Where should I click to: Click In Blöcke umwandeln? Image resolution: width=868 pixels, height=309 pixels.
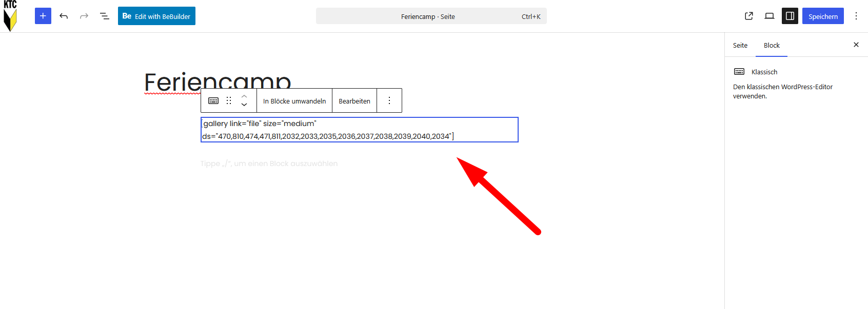click(x=294, y=101)
